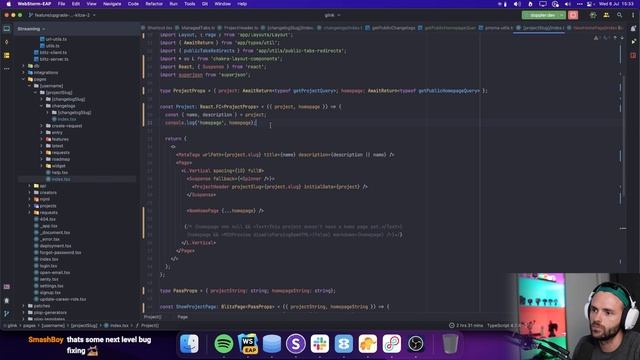640x360 pixels.
Task: Switch to the prisma-utils editor tab
Action: [x=496, y=28]
